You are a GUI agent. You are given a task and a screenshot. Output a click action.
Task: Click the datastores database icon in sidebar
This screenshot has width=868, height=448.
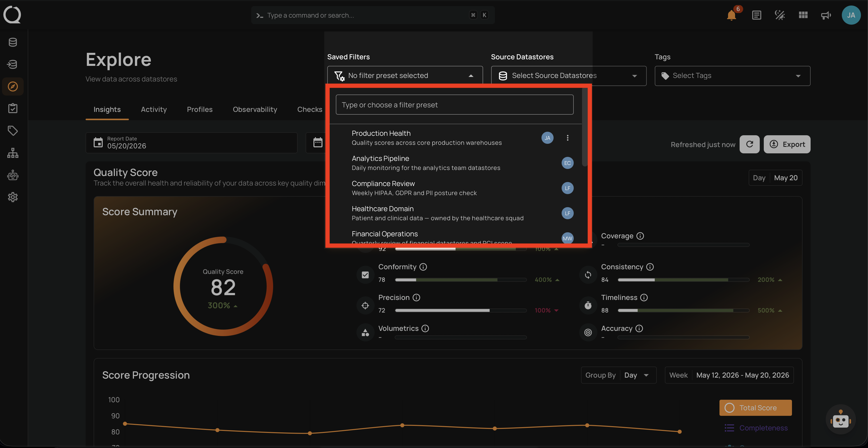tap(13, 42)
